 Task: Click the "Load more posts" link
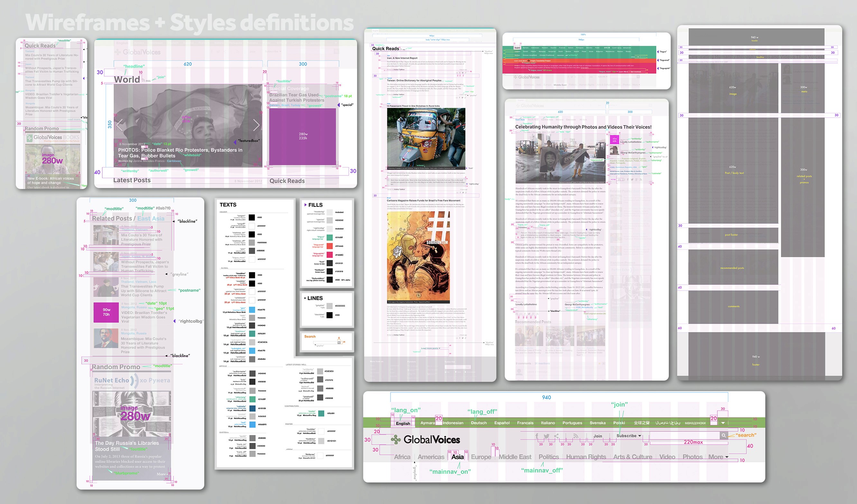pyautogui.click(x=430, y=348)
